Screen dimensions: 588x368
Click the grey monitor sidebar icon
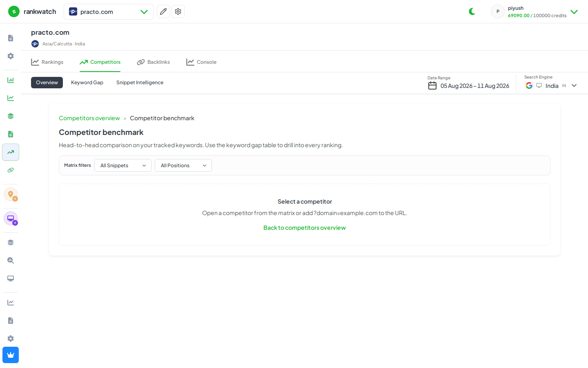click(x=11, y=278)
